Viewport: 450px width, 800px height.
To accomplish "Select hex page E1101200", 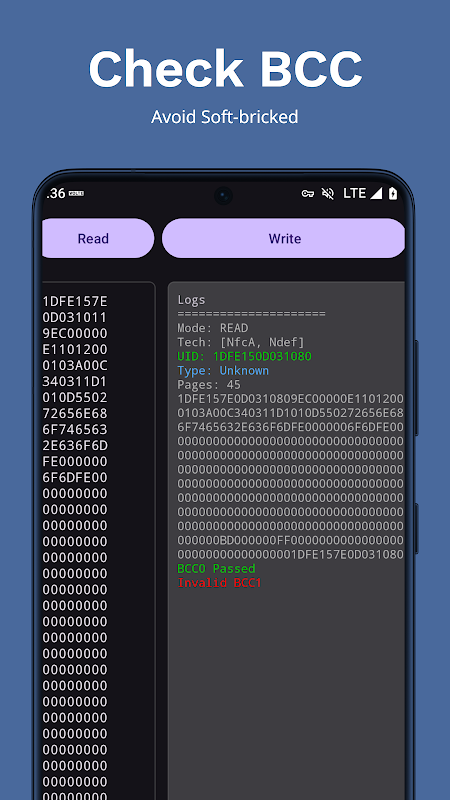I will pos(75,349).
